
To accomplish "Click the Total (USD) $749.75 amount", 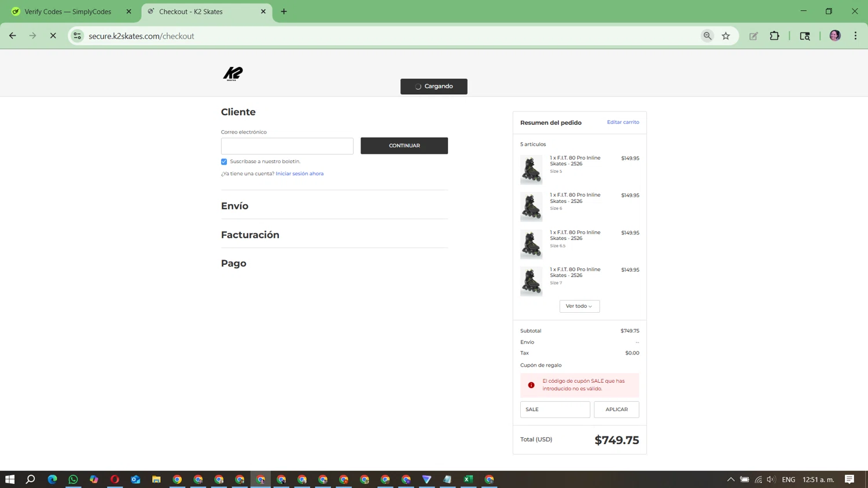I will coord(617,440).
